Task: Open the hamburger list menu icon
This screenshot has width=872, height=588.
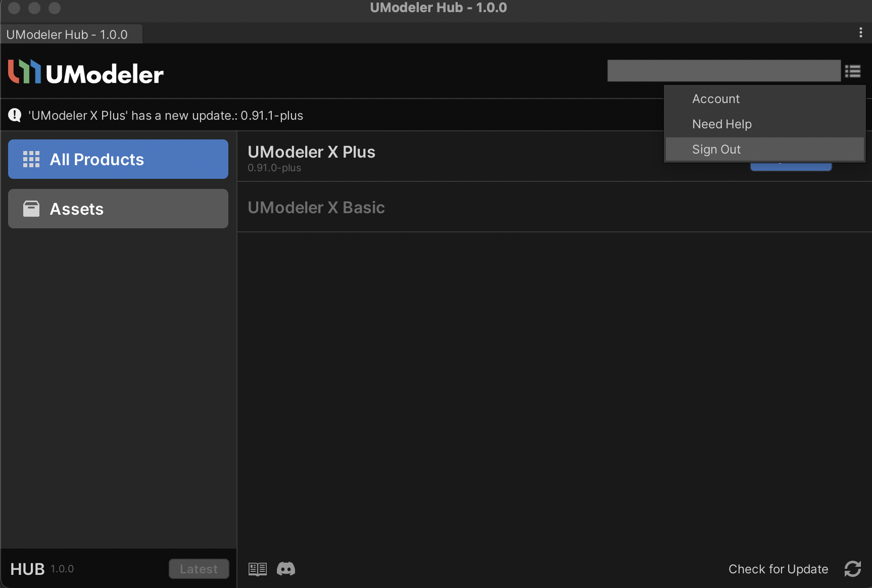Action: click(x=853, y=71)
